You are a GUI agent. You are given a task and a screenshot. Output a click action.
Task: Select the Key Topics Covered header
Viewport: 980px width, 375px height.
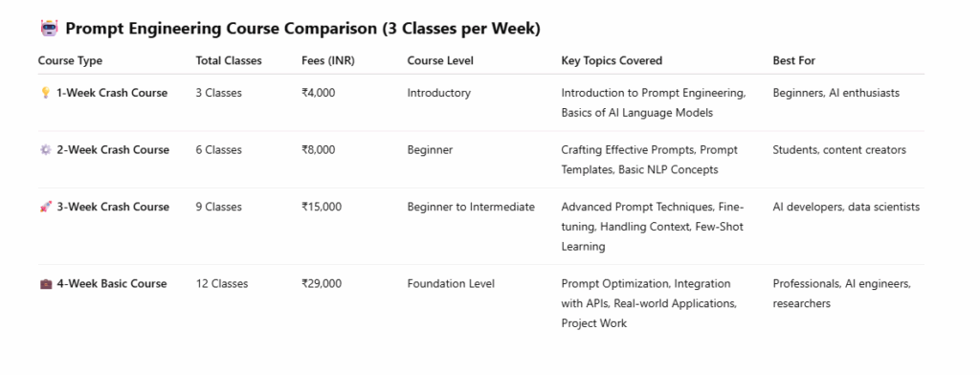pos(612,61)
